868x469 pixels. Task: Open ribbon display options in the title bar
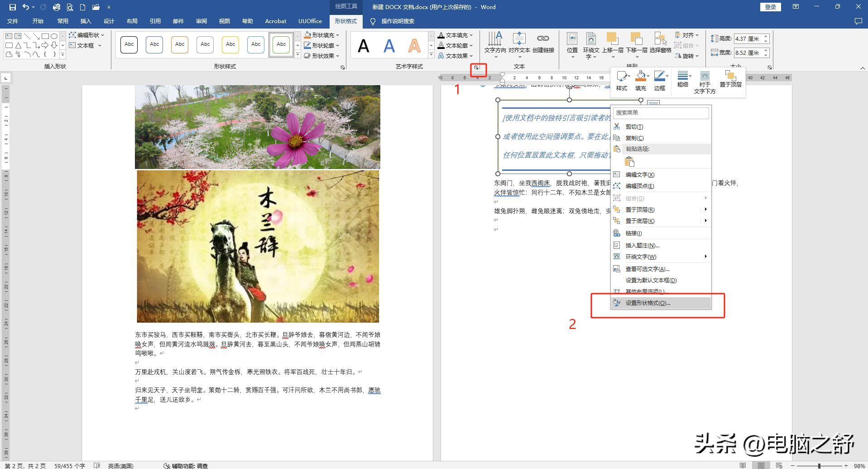[796, 7]
